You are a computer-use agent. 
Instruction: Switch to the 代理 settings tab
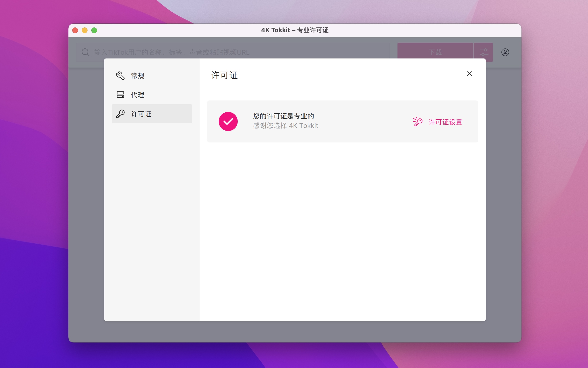[137, 95]
